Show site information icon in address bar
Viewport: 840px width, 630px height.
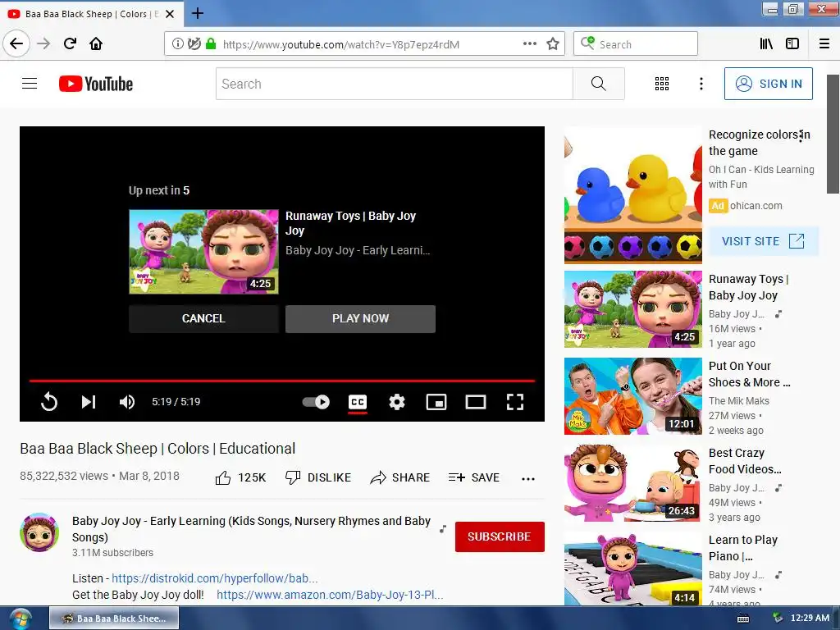click(x=178, y=44)
